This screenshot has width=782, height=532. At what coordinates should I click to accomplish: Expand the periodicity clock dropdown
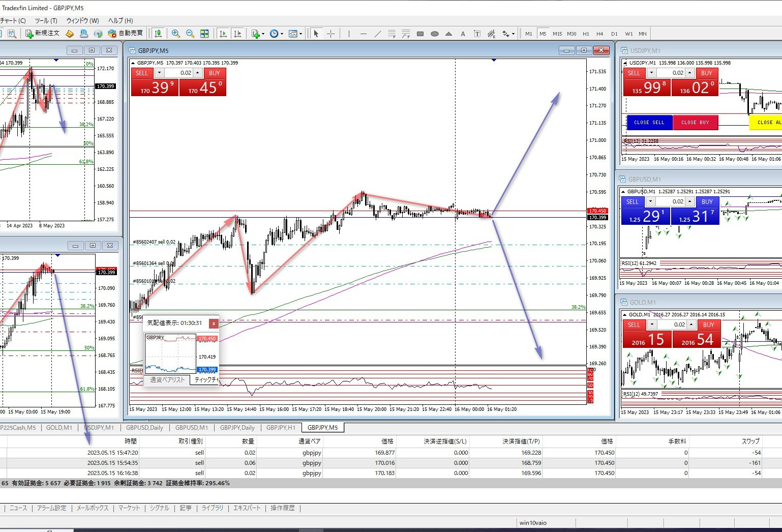point(282,34)
